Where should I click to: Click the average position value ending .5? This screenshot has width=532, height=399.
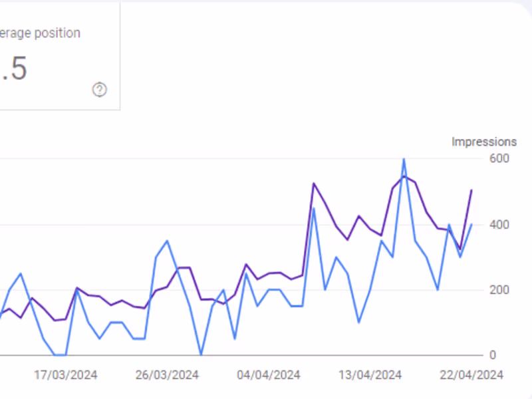coord(14,68)
